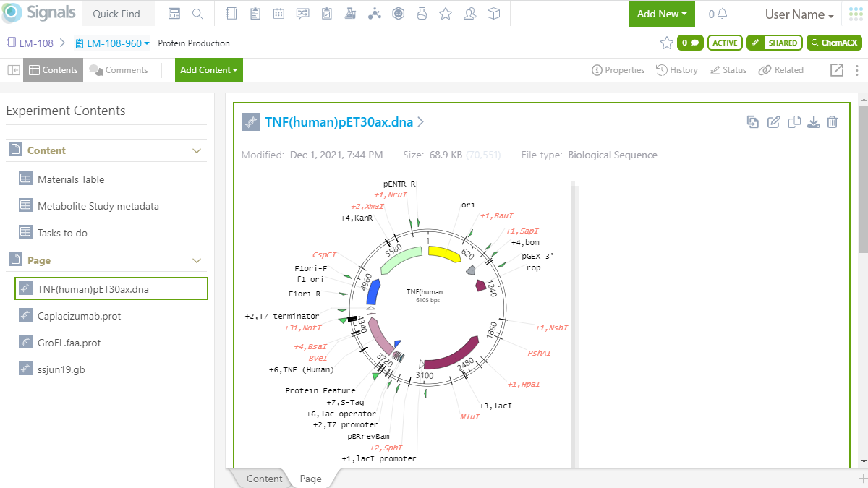This screenshot has width=868, height=488.
Task: Toggle the SHARED edit mode badge
Action: (x=774, y=43)
